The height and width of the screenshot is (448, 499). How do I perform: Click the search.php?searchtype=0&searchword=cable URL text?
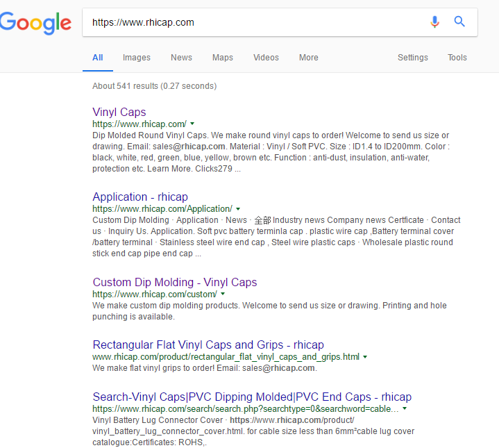tap(246, 409)
